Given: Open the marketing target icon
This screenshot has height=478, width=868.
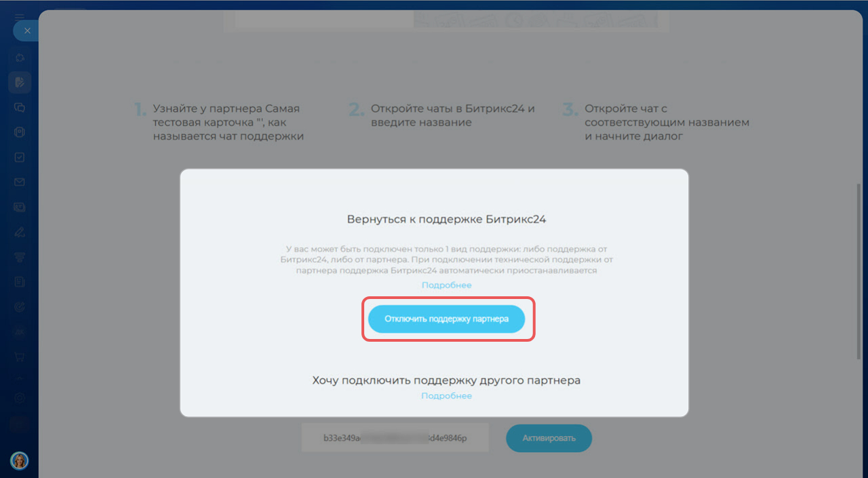Looking at the screenshot, I should point(20,306).
